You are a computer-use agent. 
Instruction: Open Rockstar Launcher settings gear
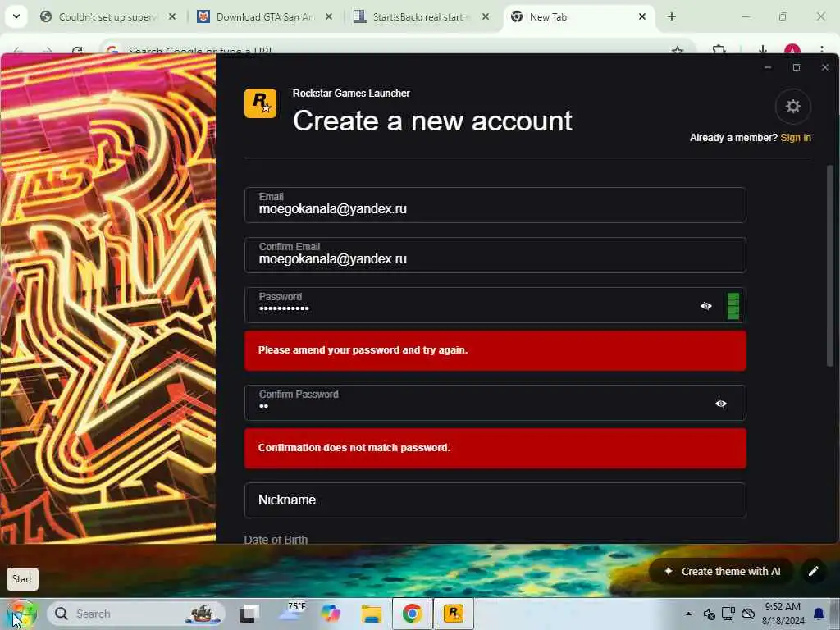point(793,106)
